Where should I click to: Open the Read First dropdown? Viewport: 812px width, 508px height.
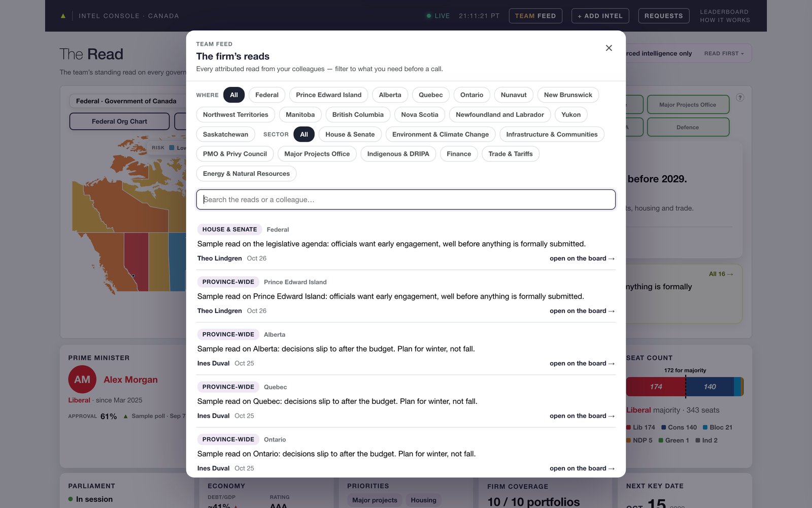[724, 53]
